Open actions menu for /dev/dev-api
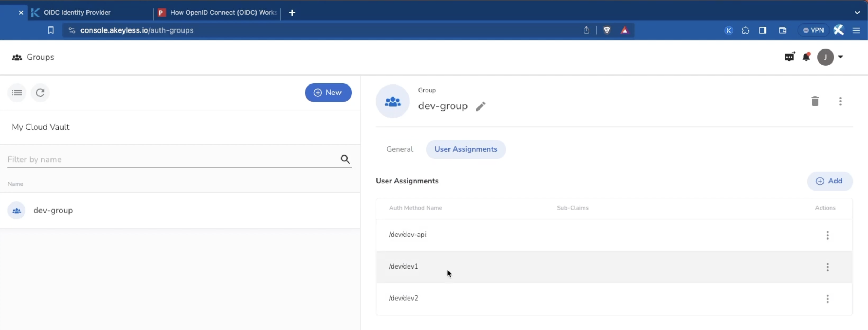This screenshot has width=868, height=330. click(x=827, y=235)
